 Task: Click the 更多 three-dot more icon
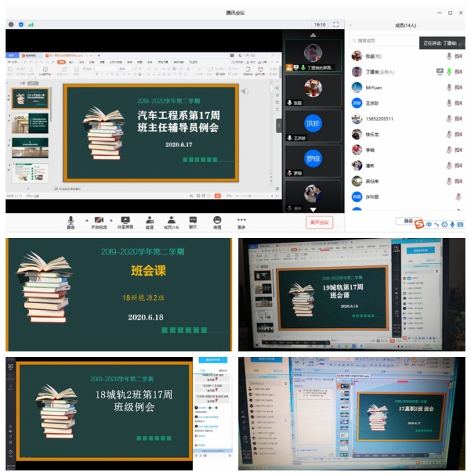tap(242, 221)
